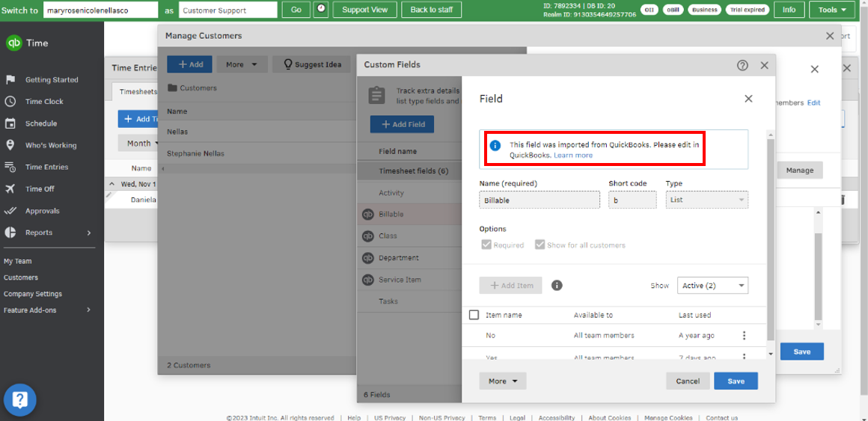The height and width of the screenshot is (421, 868).
Task: Click the Switch to username field
Action: pyautogui.click(x=101, y=10)
